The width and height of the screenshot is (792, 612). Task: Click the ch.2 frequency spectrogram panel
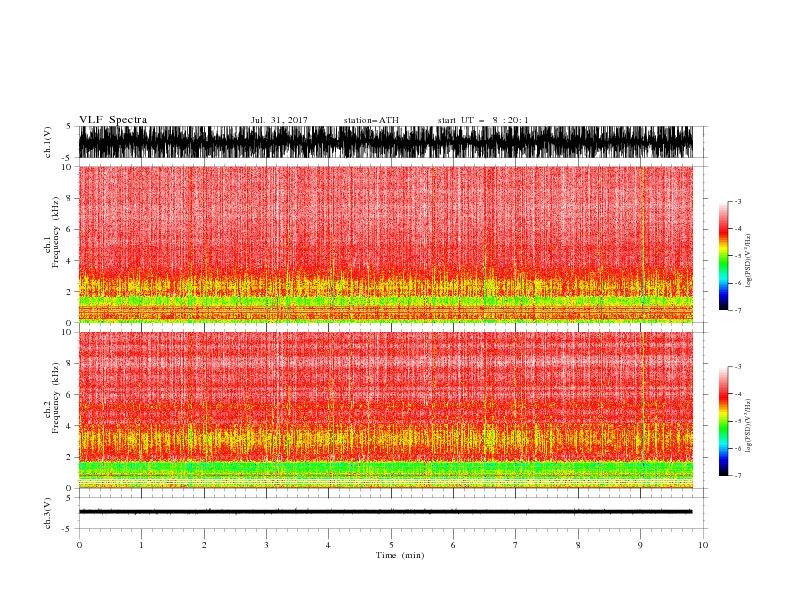(386, 410)
